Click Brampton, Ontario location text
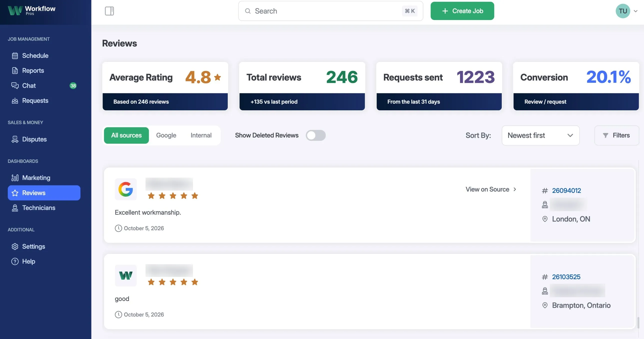 [581, 305]
